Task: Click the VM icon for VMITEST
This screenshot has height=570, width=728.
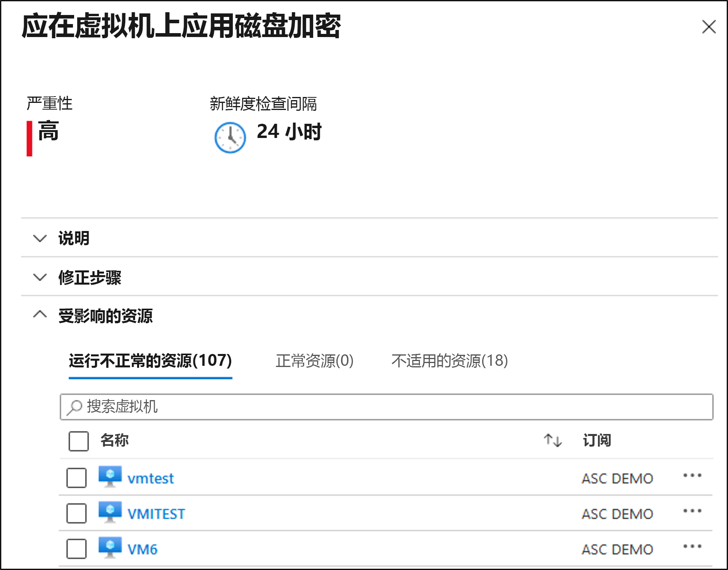Action: (110, 512)
